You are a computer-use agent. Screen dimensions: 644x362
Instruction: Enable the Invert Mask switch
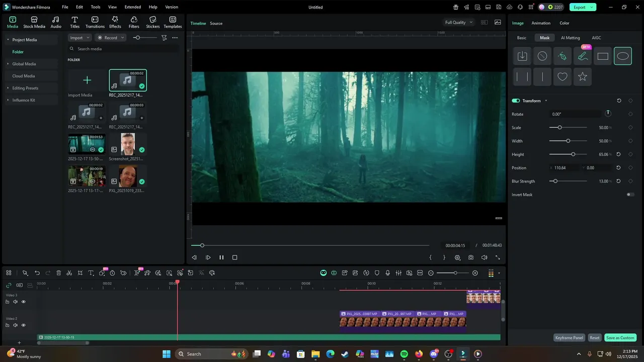(630, 195)
